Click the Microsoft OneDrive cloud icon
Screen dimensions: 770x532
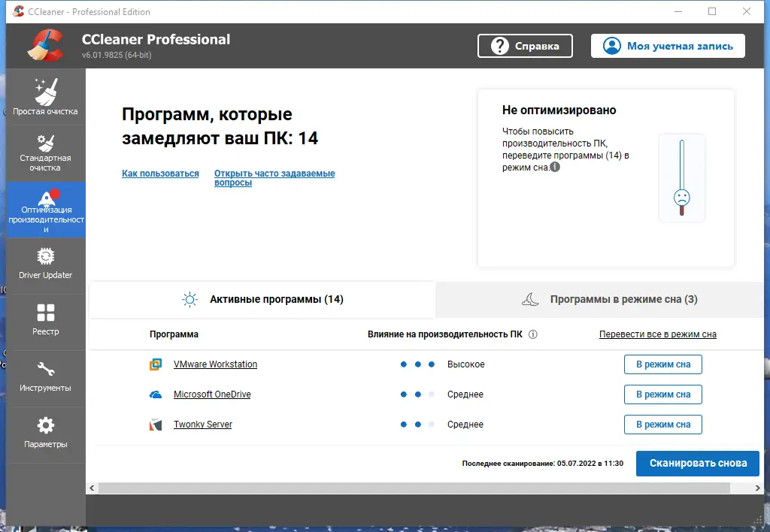click(156, 394)
